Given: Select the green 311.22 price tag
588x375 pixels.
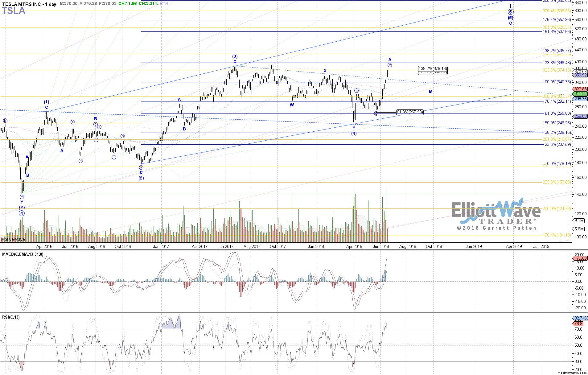Looking at the screenshot, I should coord(580,94).
